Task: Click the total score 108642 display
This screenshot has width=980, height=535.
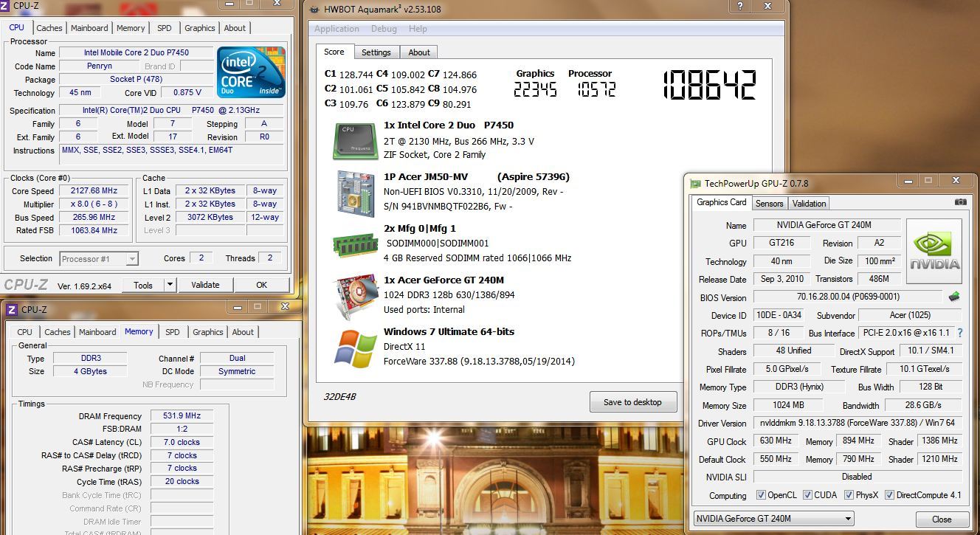Action: [709, 86]
